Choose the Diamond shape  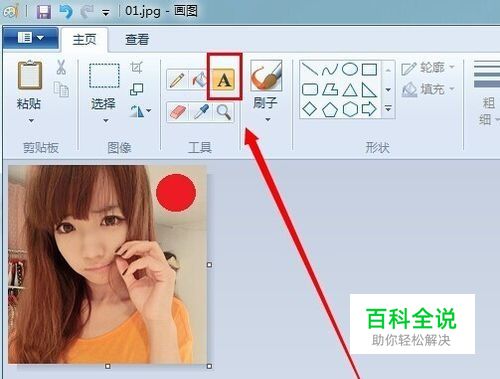(x=310, y=109)
